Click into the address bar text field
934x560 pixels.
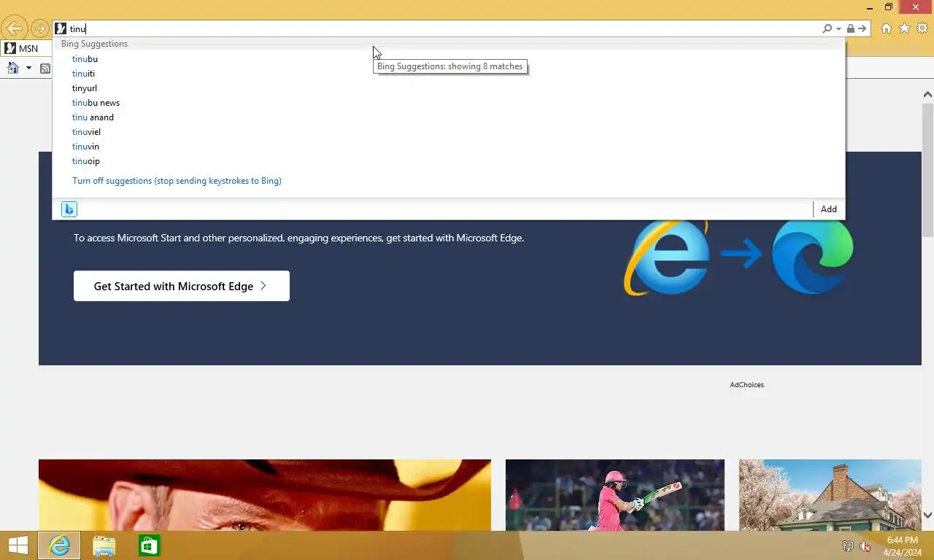pyautogui.click(x=444, y=28)
